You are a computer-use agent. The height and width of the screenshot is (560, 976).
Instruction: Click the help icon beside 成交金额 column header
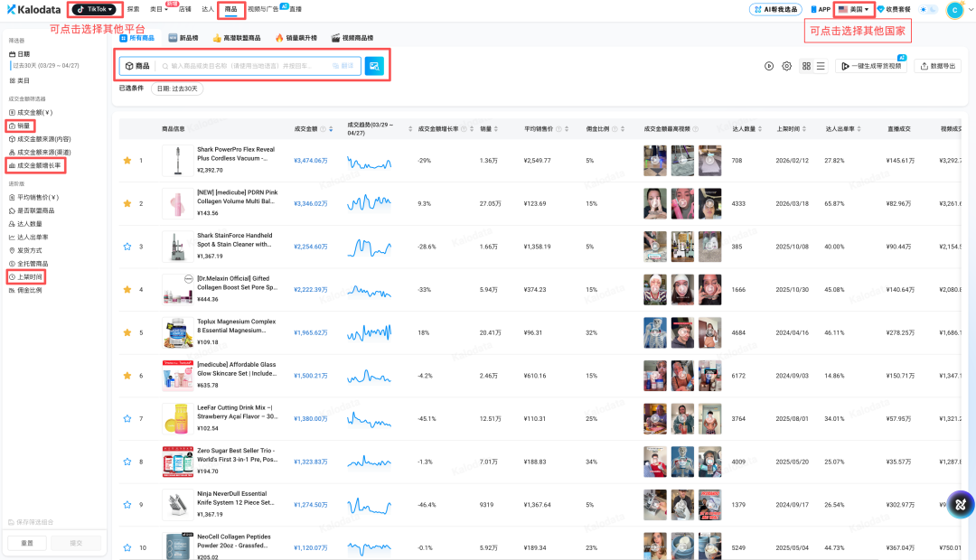click(x=323, y=129)
